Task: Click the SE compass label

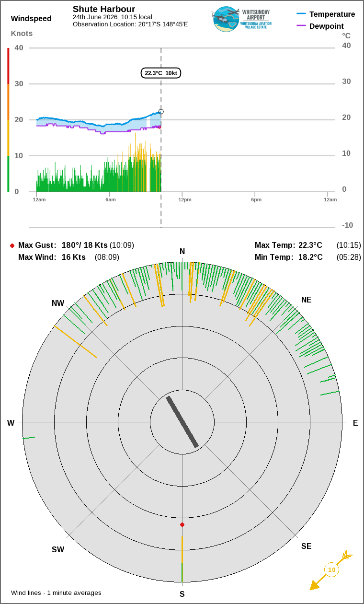Action: pyautogui.click(x=307, y=546)
